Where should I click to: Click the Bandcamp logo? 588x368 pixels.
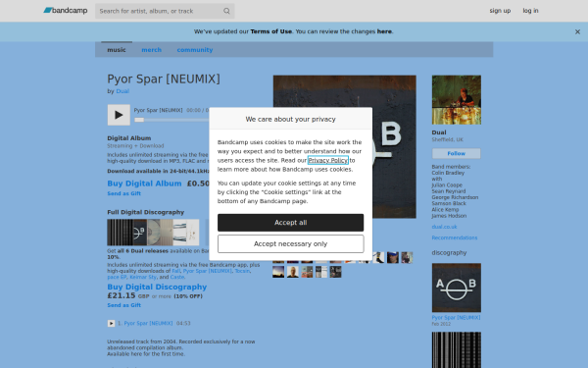point(66,11)
